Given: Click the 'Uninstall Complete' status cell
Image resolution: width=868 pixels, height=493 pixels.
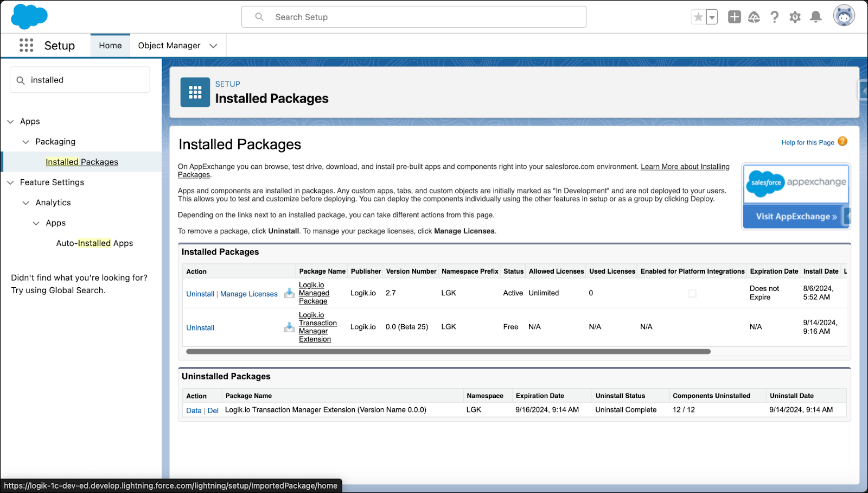Looking at the screenshot, I should point(626,410).
